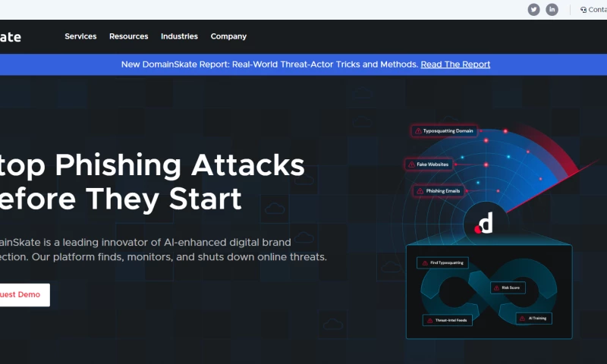Viewport: 607px width, 364px height.
Task: Follow the Read The Report link
Action: [x=455, y=64]
